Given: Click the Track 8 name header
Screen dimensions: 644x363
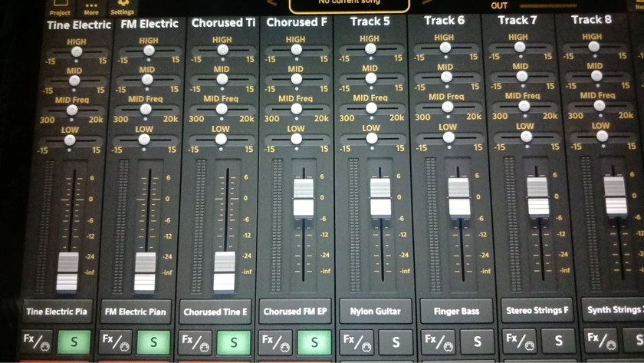Looking at the screenshot, I should [591, 19].
